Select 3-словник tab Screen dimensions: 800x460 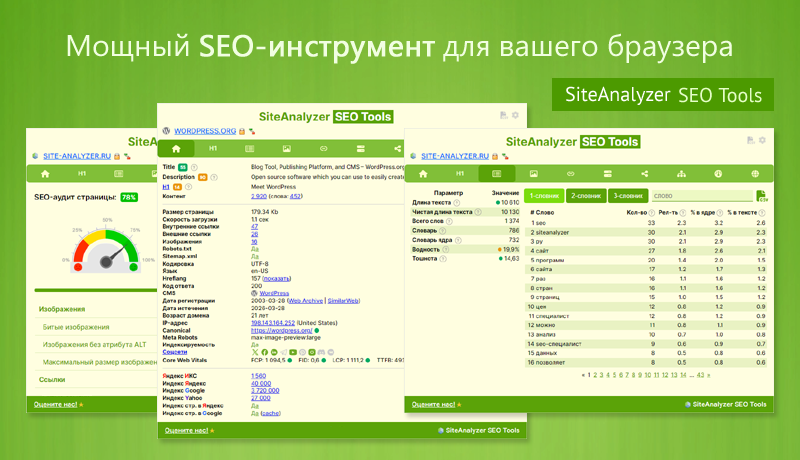[628, 196]
